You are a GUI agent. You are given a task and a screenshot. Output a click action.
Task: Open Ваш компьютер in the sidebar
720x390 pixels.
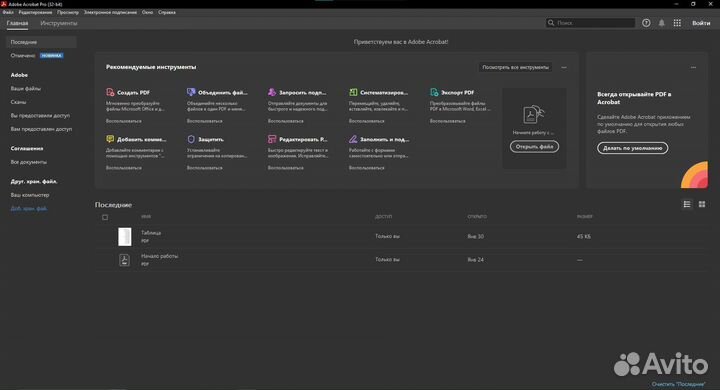point(30,195)
